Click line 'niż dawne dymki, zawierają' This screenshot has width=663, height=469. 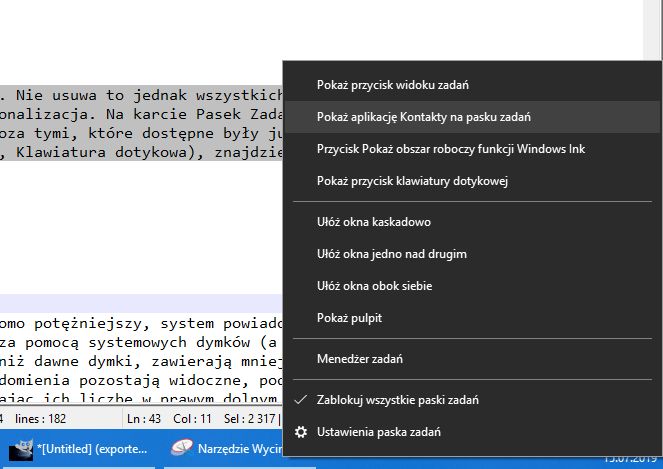[141, 361]
